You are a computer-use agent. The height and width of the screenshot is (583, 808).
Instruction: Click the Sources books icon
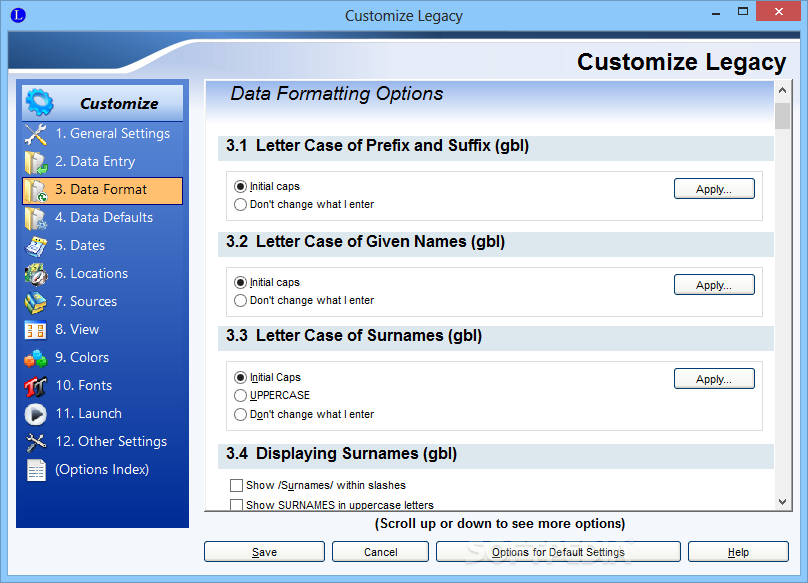coord(36,303)
